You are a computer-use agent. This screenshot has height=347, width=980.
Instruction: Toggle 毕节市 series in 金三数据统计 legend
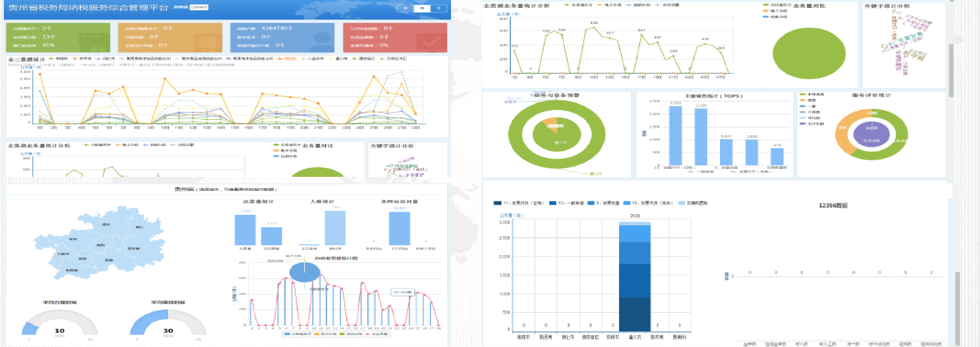82,58
